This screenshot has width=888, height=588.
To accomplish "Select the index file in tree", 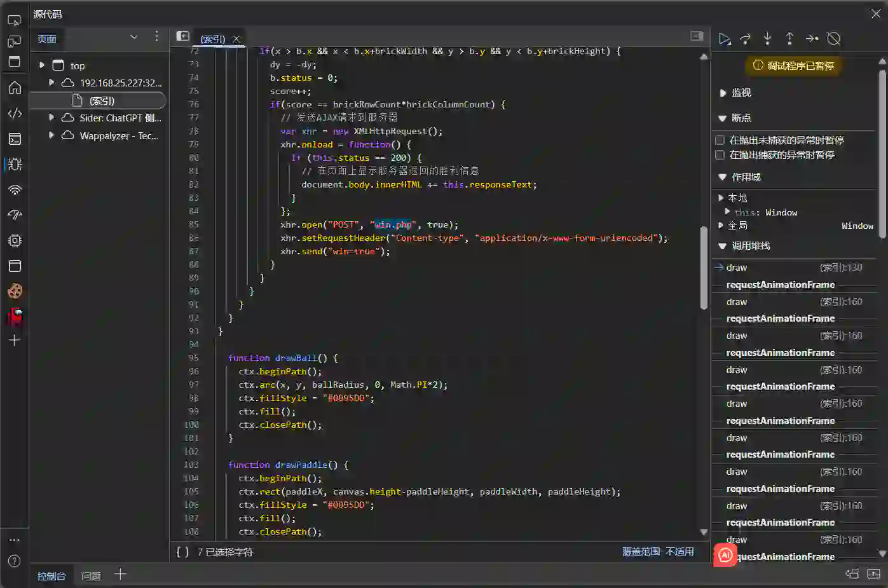I will point(101,100).
